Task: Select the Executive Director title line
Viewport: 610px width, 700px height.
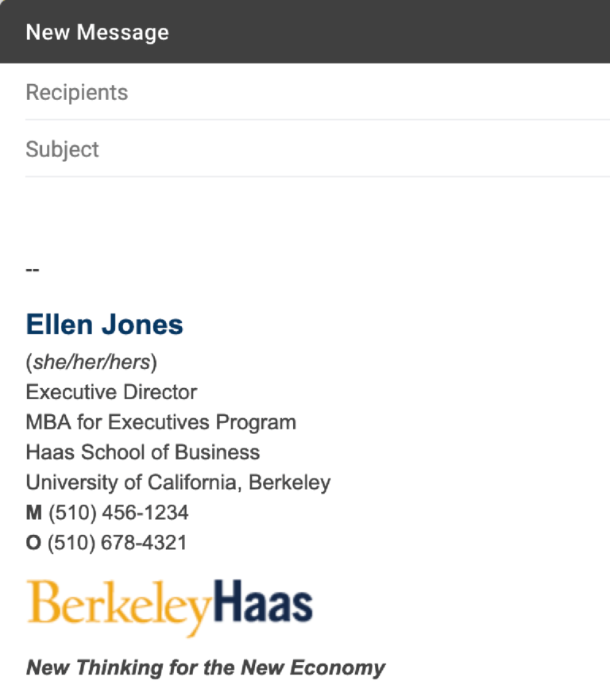Action: click(112, 391)
